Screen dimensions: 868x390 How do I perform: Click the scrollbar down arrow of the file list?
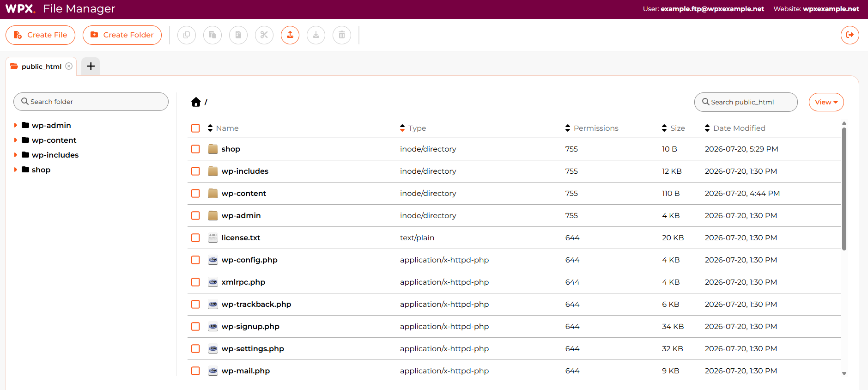pyautogui.click(x=844, y=373)
